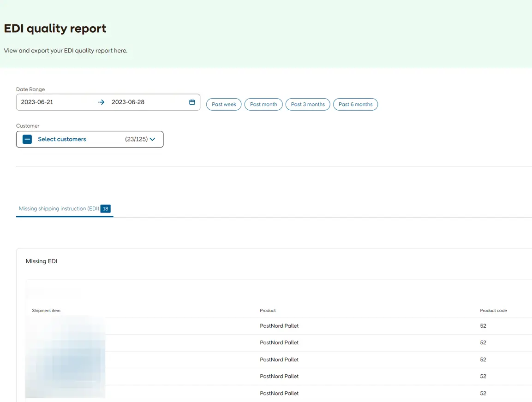Viewport: 532px width, 402px height.
Task: Sort by Product column header
Action: (x=268, y=311)
